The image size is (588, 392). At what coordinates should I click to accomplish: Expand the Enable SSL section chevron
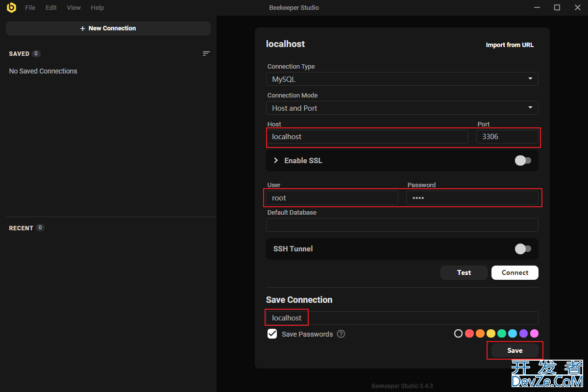coord(276,161)
